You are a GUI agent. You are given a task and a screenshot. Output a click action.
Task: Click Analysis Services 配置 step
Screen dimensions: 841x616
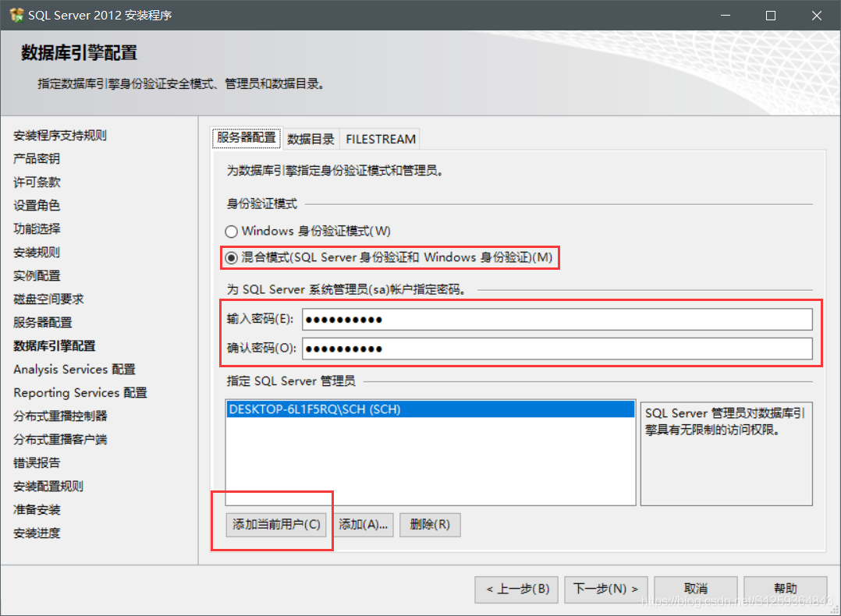pos(75,370)
